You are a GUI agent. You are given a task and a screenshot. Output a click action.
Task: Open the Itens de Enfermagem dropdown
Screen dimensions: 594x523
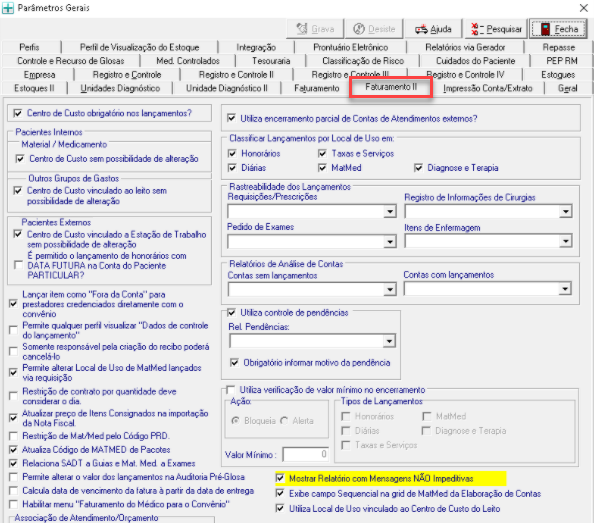coord(565,241)
